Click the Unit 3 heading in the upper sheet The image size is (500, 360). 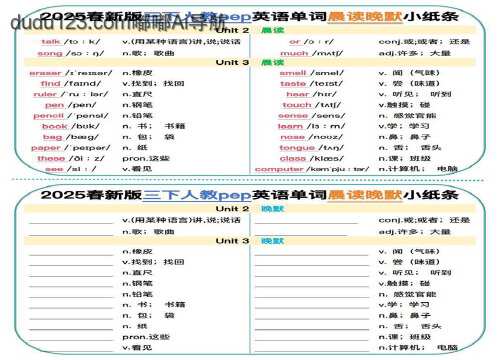232,62
